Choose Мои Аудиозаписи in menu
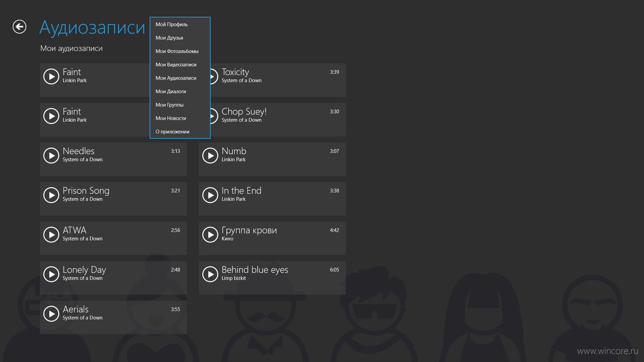 180,78
